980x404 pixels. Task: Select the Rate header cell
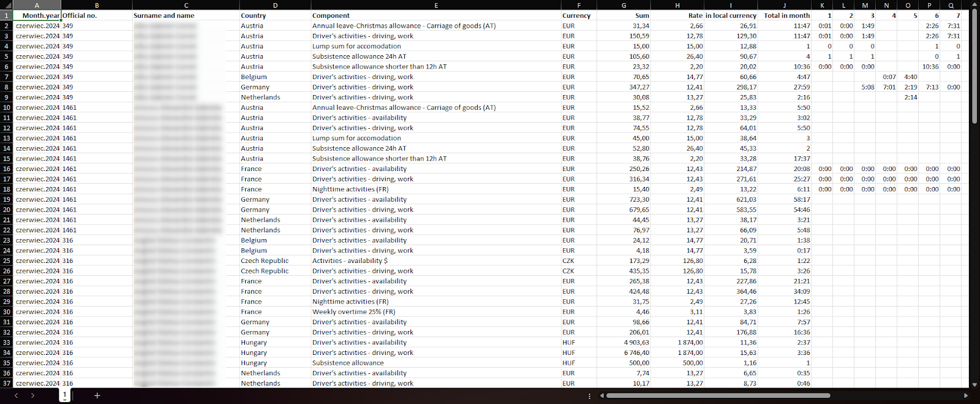click(677, 15)
